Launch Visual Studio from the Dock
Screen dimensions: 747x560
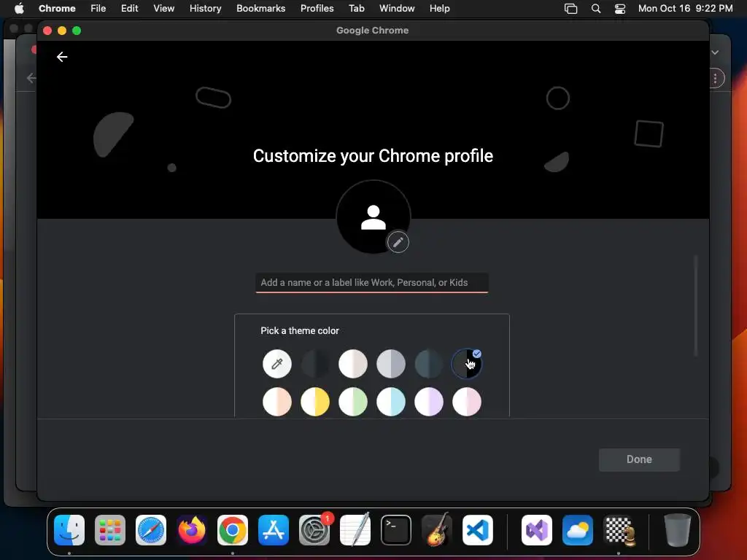click(537, 530)
